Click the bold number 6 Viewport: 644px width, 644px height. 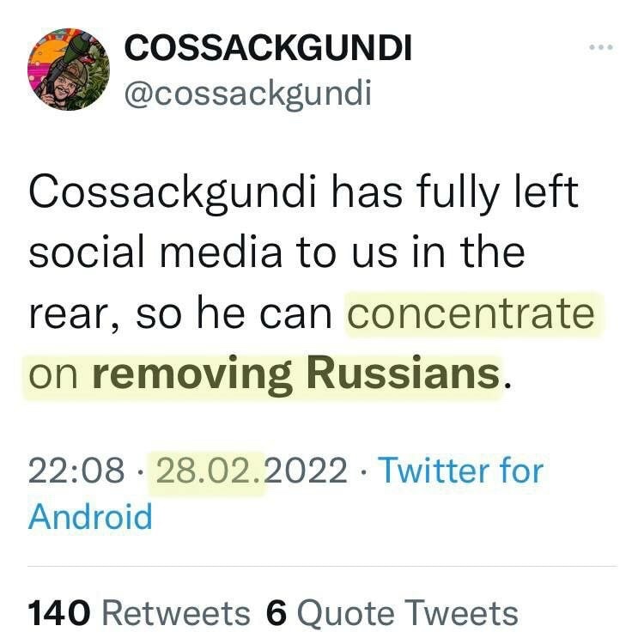point(276,613)
